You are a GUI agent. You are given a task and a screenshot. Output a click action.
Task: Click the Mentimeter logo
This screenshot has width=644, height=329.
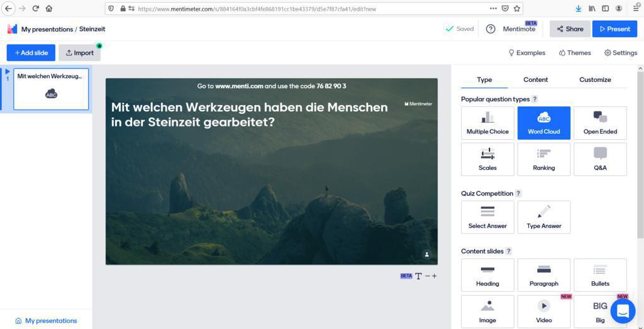coord(13,29)
